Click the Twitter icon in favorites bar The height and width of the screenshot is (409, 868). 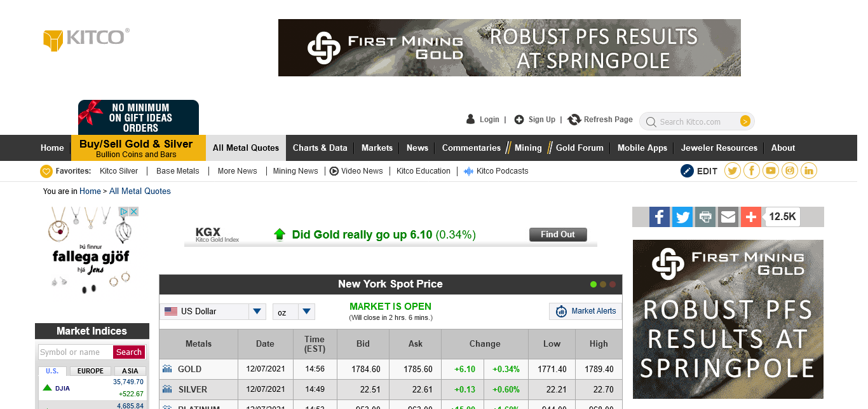733,170
